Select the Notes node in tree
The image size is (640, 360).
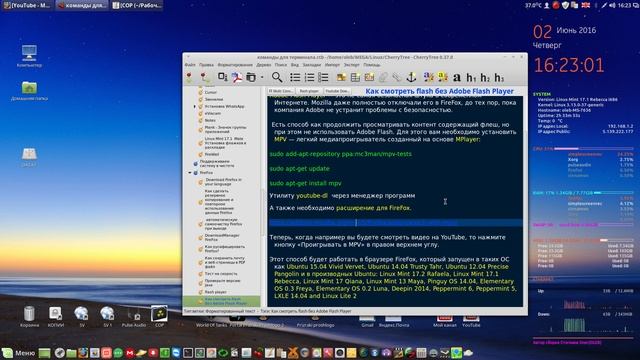pos(210,120)
